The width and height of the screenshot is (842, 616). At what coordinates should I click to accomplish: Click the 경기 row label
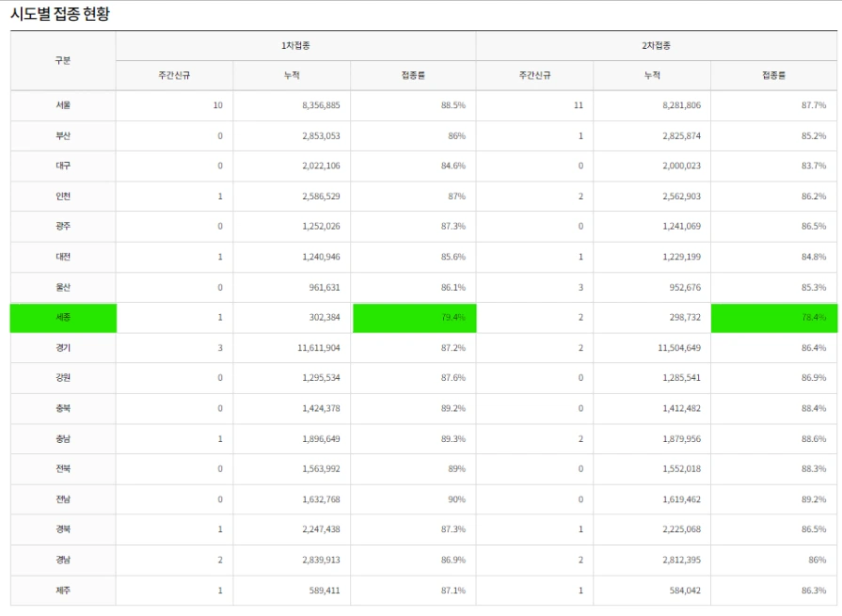pyautogui.click(x=63, y=348)
